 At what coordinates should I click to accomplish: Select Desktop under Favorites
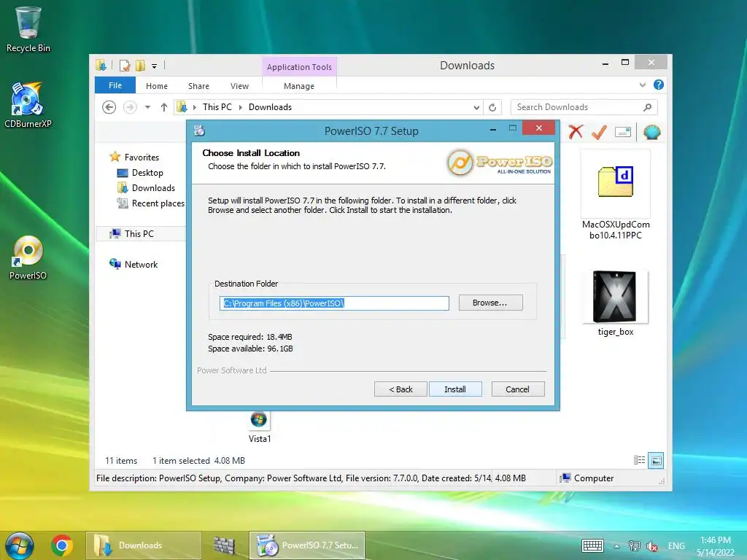(147, 172)
